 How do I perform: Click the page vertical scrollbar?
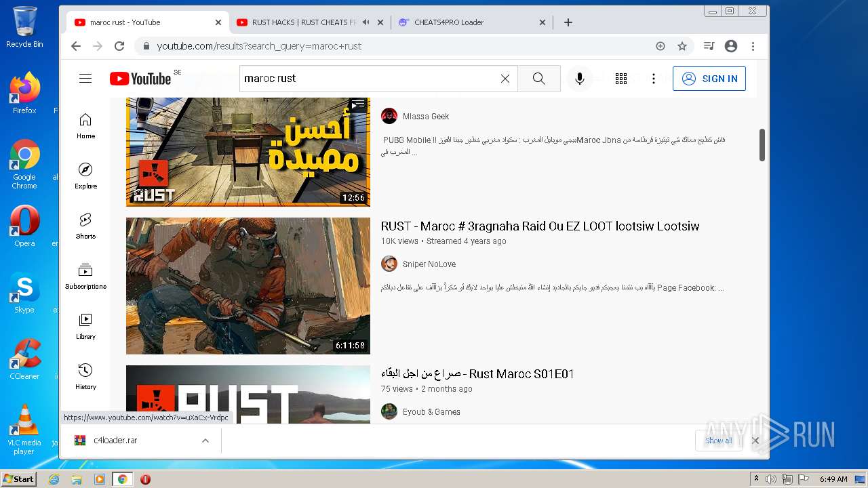tap(762, 144)
